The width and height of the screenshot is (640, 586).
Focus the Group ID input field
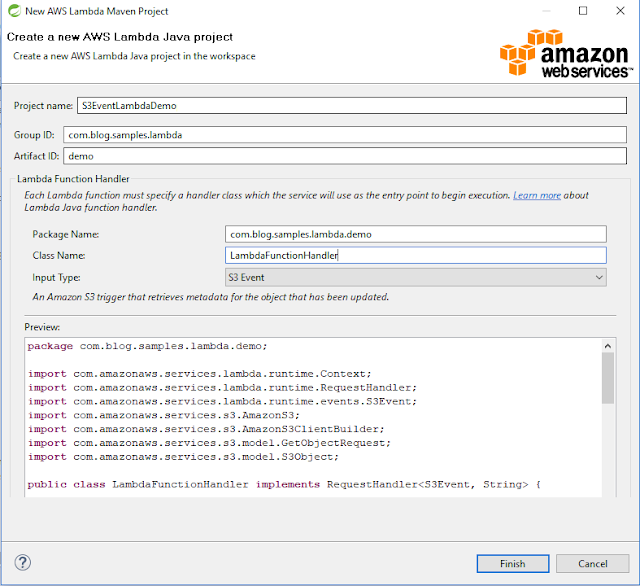point(345,135)
